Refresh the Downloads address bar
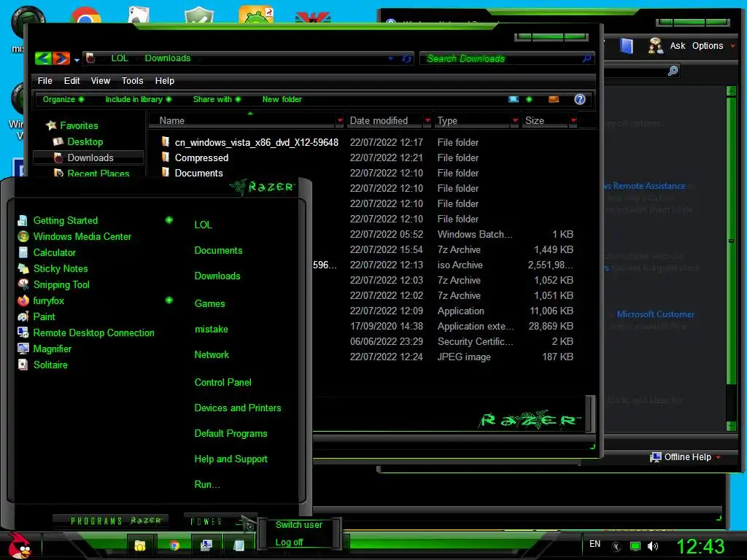747x560 pixels. (x=406, y=58)
